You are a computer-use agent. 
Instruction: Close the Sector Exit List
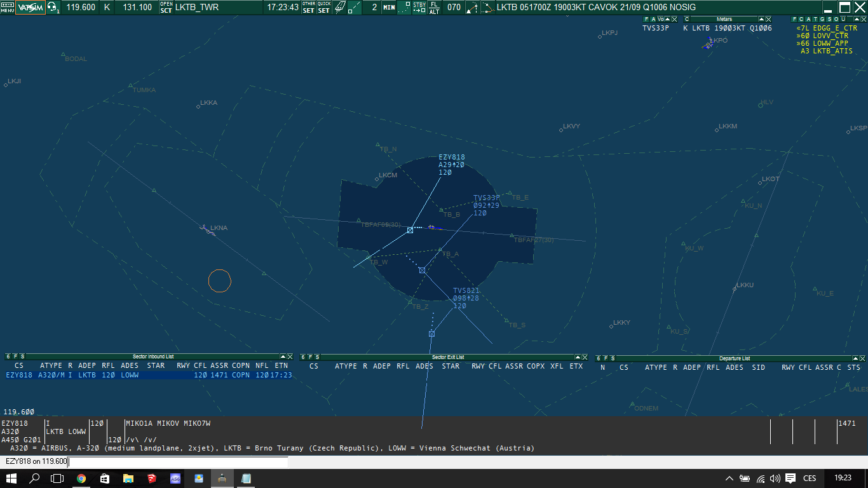pyautogui.click(x=585, y=357)
